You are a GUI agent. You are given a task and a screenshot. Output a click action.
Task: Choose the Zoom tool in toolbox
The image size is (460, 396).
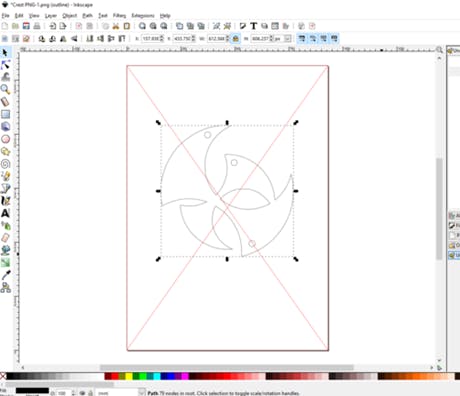[5, 89]
